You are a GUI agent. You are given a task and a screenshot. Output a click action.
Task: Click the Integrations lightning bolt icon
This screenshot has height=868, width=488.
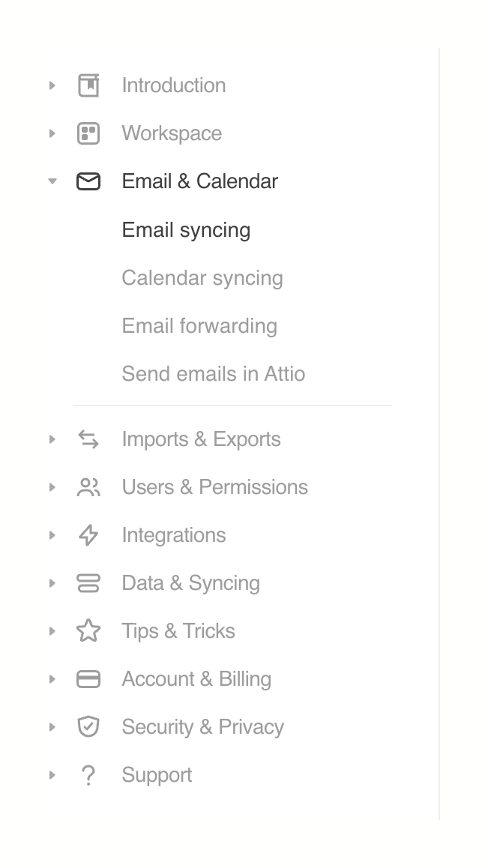pyautogui.click(x=88, y=534)
